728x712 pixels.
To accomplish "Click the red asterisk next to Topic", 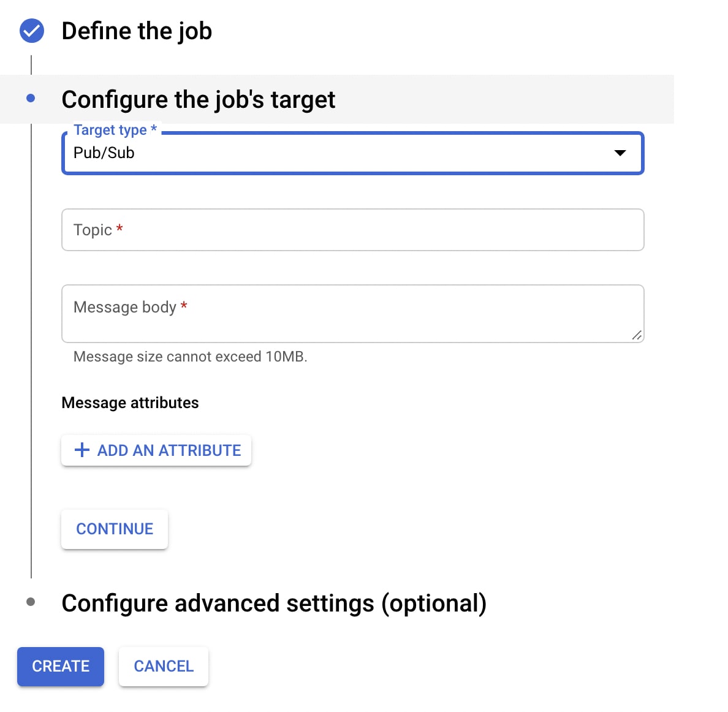I will click(119, 229).
